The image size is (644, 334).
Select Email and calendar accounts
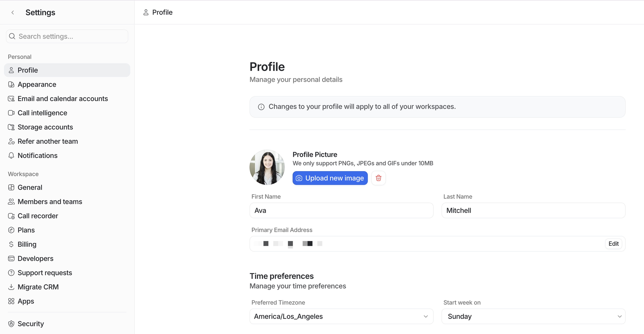point(63,99)
